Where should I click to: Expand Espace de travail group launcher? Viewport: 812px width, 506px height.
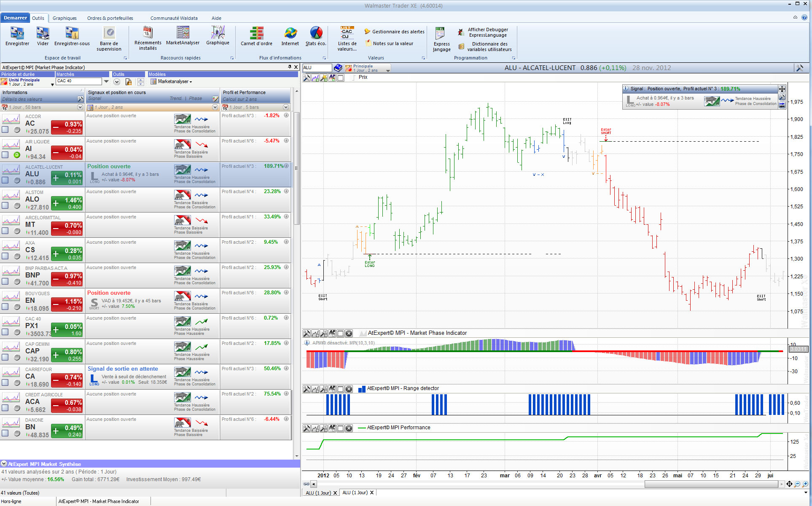coord(125,58)
